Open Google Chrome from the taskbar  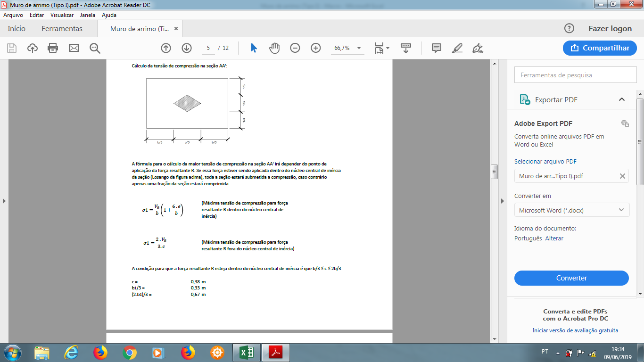(x=129, y=353)
